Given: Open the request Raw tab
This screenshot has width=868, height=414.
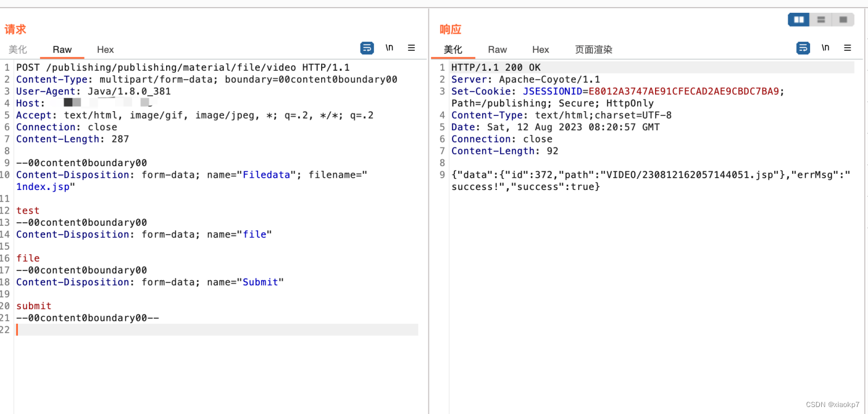Looking at the screenshot, I should click(62, 50).
